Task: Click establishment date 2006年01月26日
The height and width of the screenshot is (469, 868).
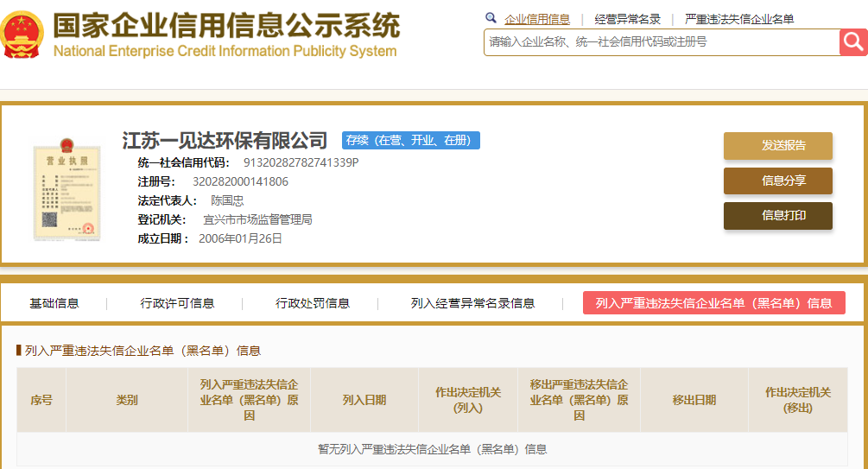Action: coord(240,238)
